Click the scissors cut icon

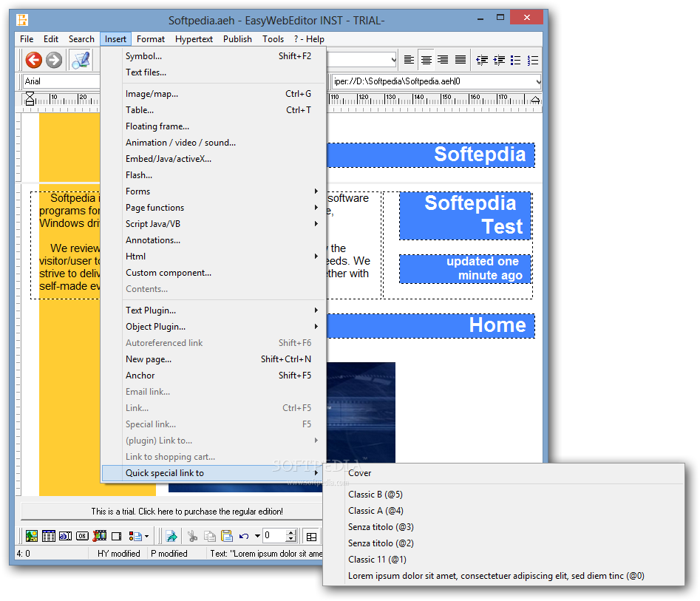192,536
